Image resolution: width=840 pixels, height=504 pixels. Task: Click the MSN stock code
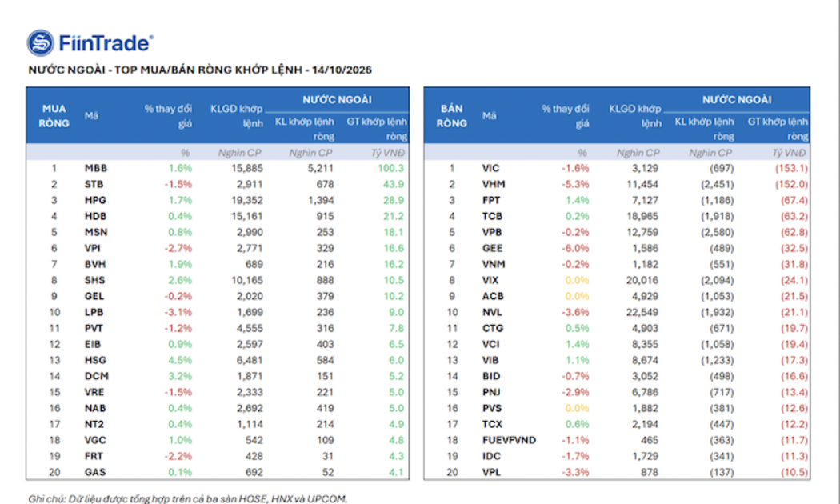[96, 233]
